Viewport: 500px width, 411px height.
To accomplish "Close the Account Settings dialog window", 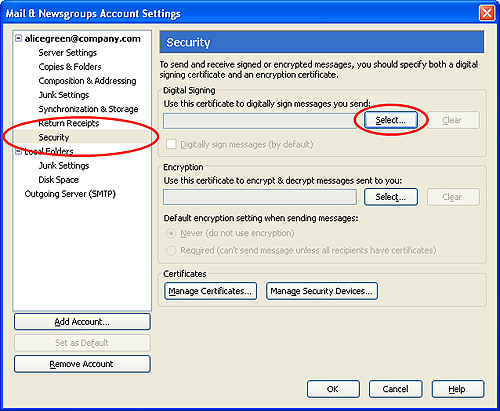I will tap(487, 13).
